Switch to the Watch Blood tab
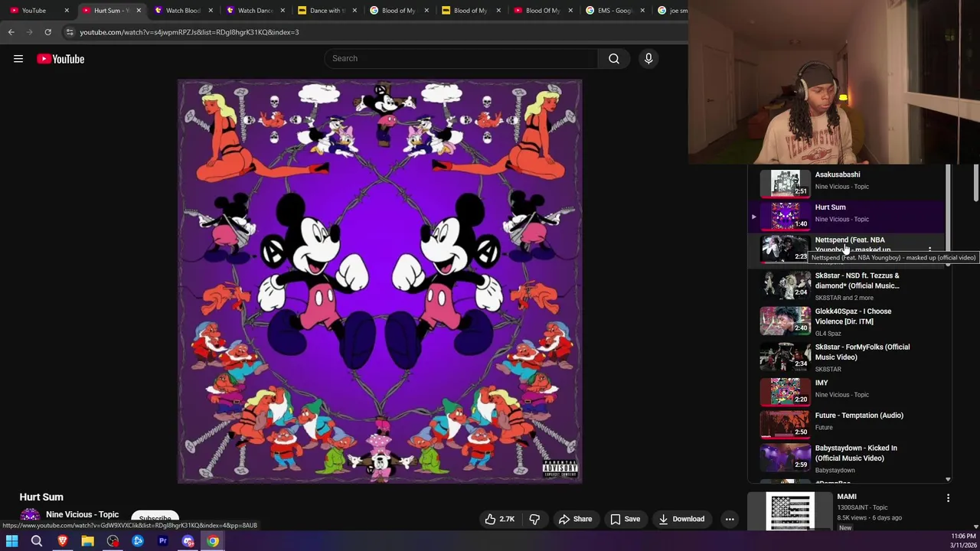 [x=183, y=11]
